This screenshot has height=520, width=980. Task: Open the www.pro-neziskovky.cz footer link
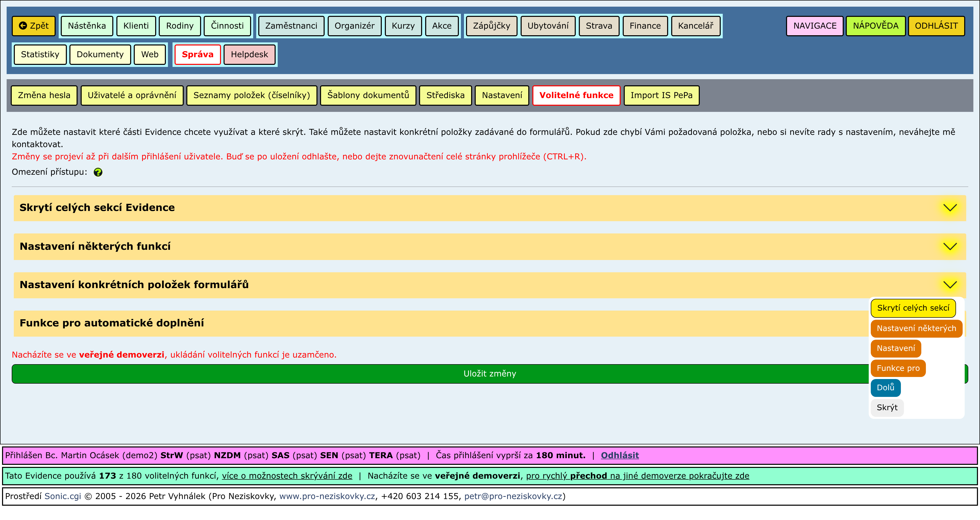(x=327, y=497)
